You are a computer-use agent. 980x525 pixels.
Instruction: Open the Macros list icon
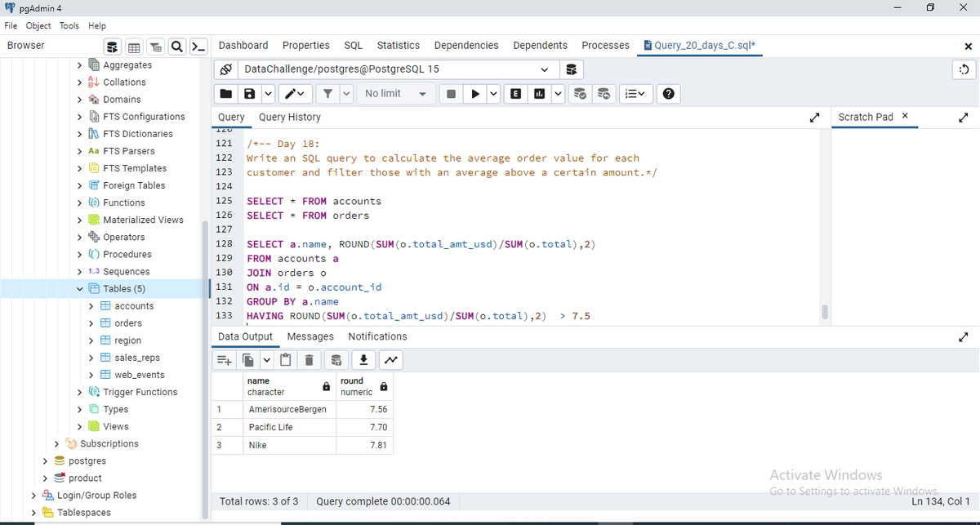click(635, 94)
